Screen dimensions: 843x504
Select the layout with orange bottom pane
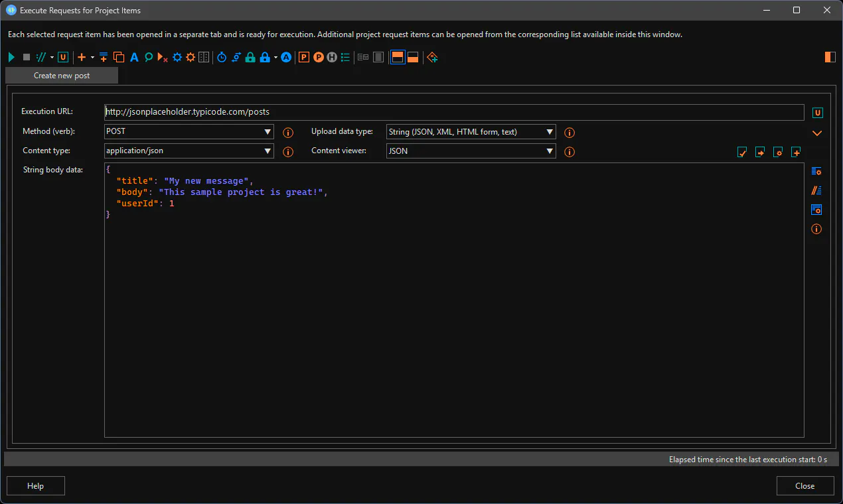[x=413, y=58]
